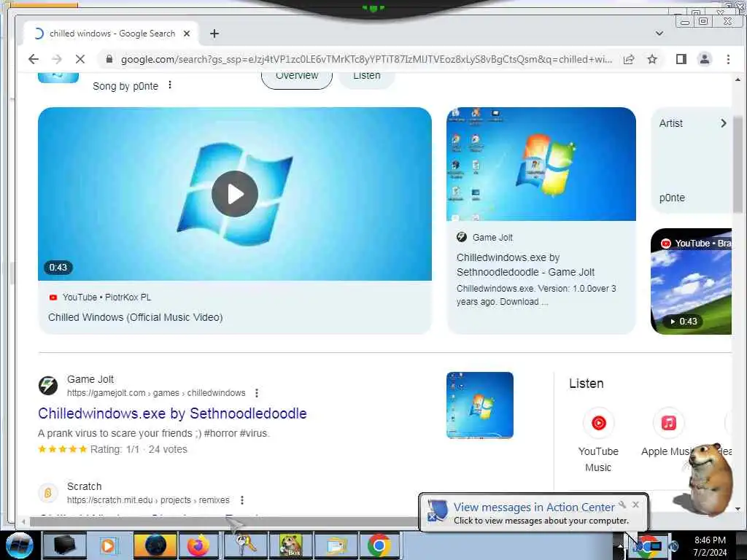Click the Game Jolt site favicon in results
747x560 pixels.
(x=48, y=385)
